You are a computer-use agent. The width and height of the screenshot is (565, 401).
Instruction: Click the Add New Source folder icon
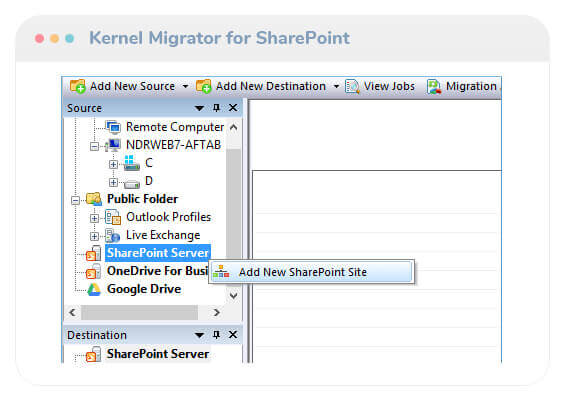click(x=77, y=86)
